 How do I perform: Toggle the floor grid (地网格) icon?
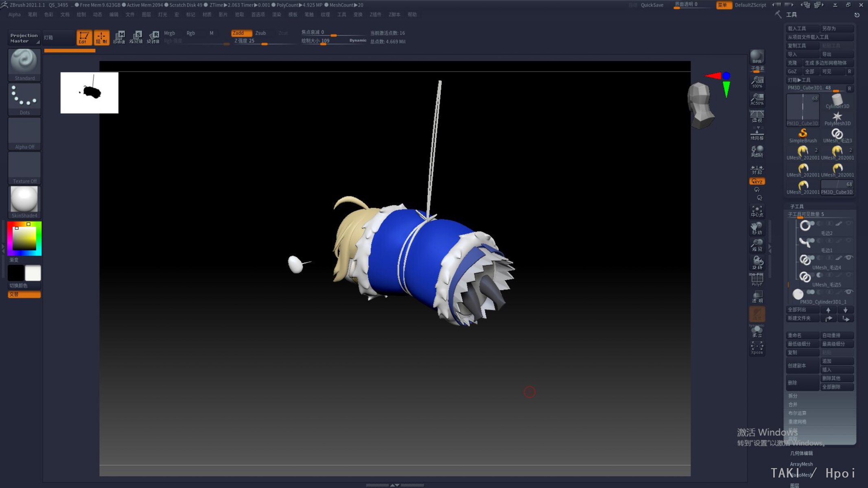pyautogui.click(x=757, y=134)
